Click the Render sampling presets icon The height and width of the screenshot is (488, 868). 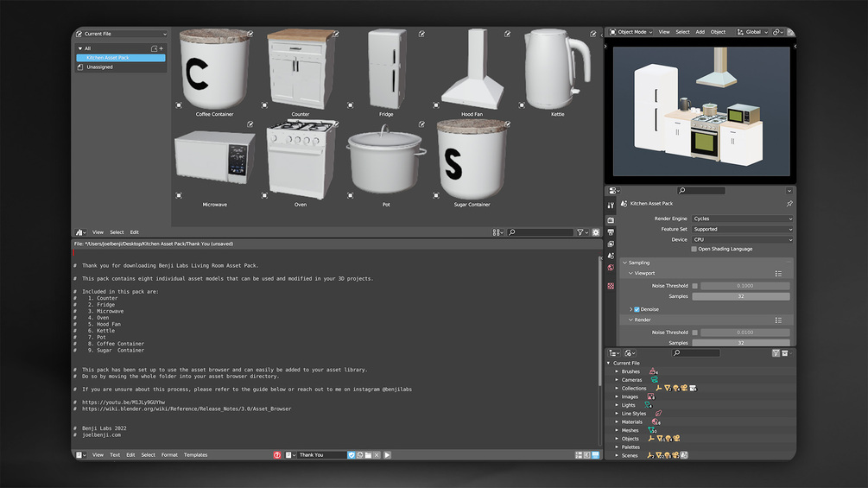778,320
